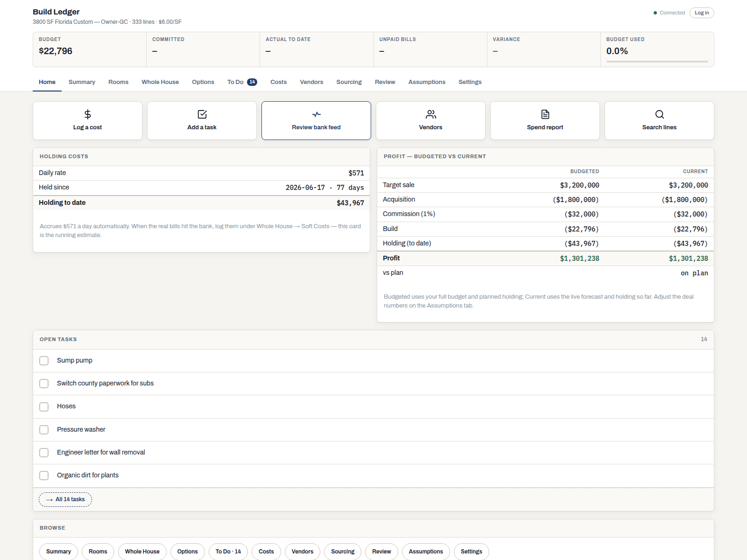This screenshot has width=747, height=560.
Task: Click the Log in button
Action: [702, 13]
